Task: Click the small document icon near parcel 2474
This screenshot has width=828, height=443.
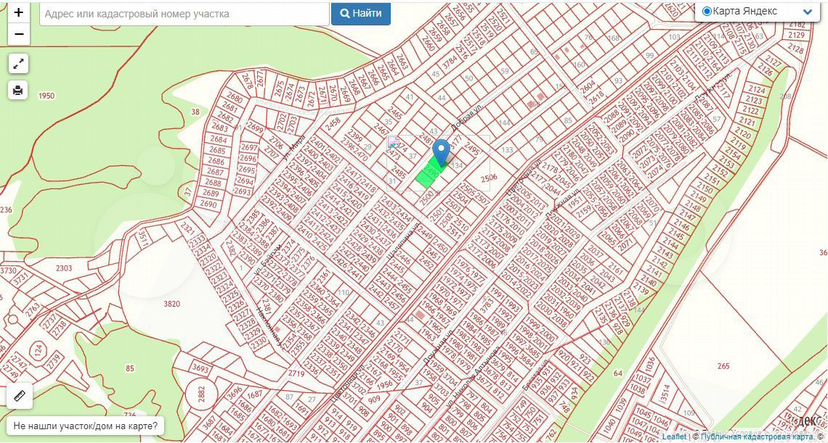Action: 392,142
